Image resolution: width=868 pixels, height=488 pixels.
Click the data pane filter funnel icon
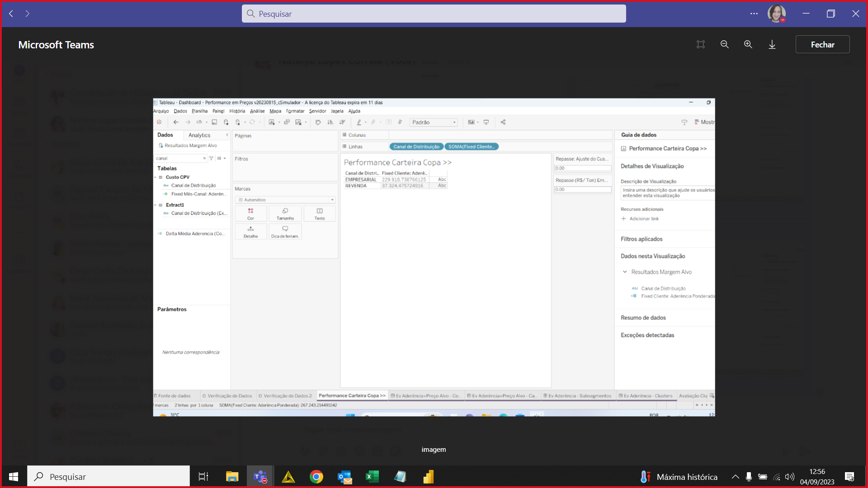[211, 158]
